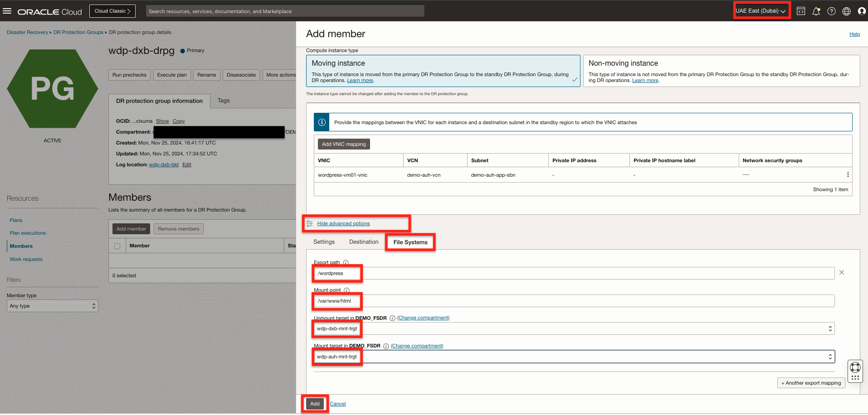Click the Add VNIC mapping button
This screenshot has width=868, height=415.
point(344,144)
